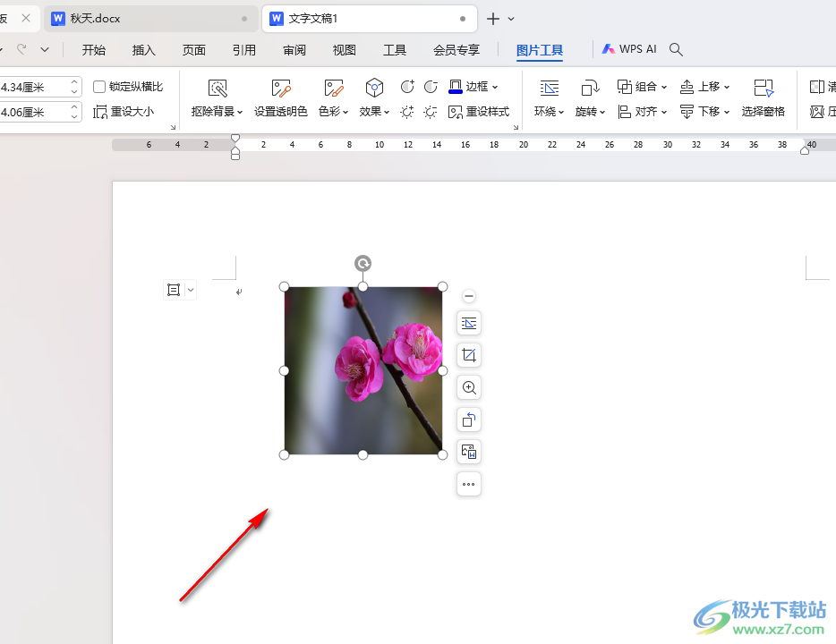Click the zoom magnifier icon beside image
Viewport: 836px width, 644px height.
point(469,387)
